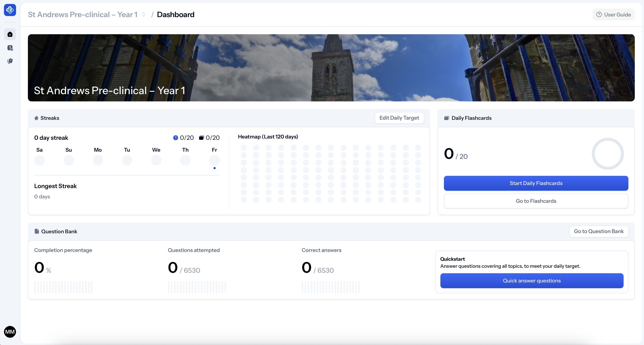
Task: Click the Question Bank document icon
Action: 37,231
